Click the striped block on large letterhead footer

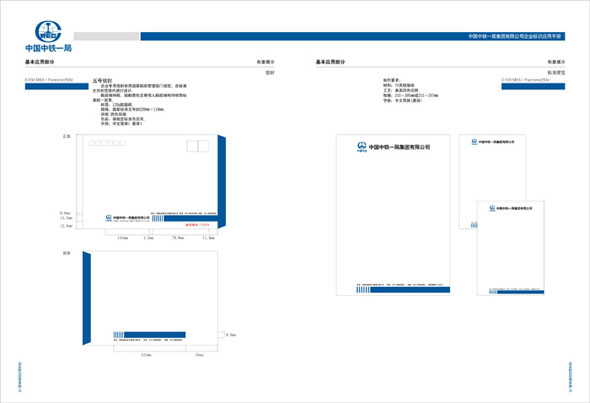pyautogui.click(x=363, y=290)
